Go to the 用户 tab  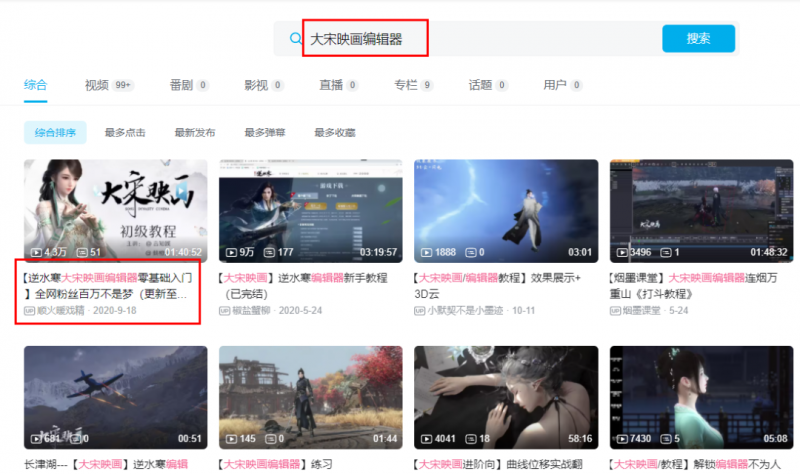click(554, 85)
